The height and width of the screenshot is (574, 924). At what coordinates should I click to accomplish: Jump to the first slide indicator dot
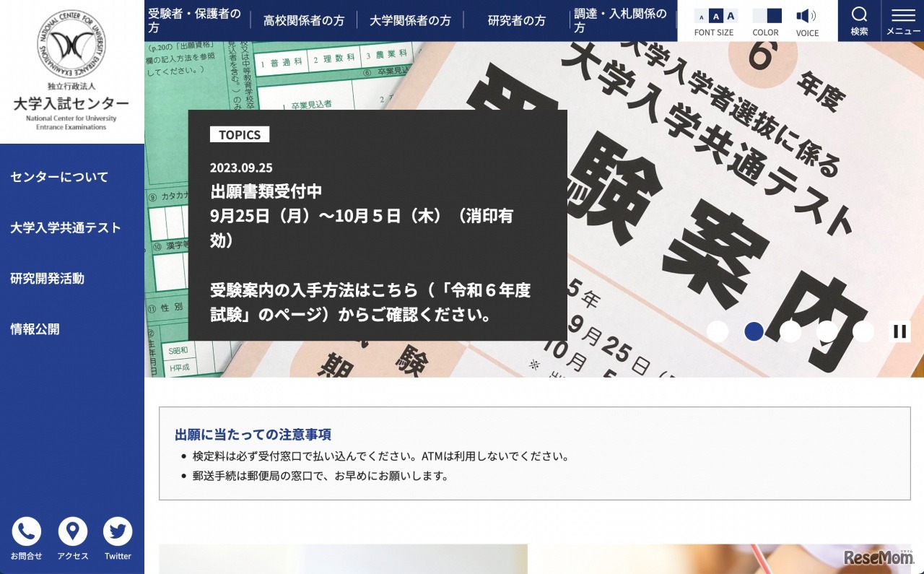click(x=718, y=331)
